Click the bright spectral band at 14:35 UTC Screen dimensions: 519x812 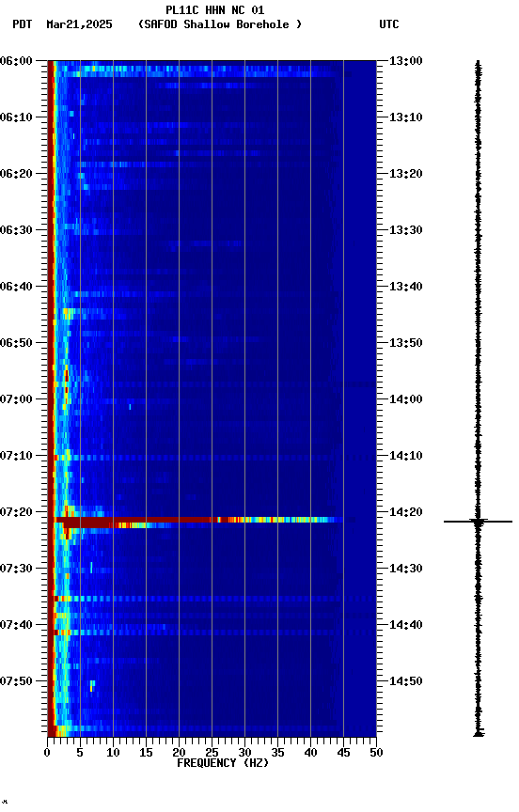point(213,599)
